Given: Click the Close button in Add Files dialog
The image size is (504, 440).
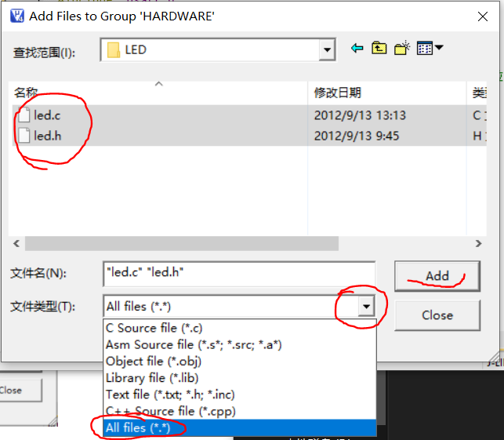Looking at the screenshot, I should (x=437, y=315).
